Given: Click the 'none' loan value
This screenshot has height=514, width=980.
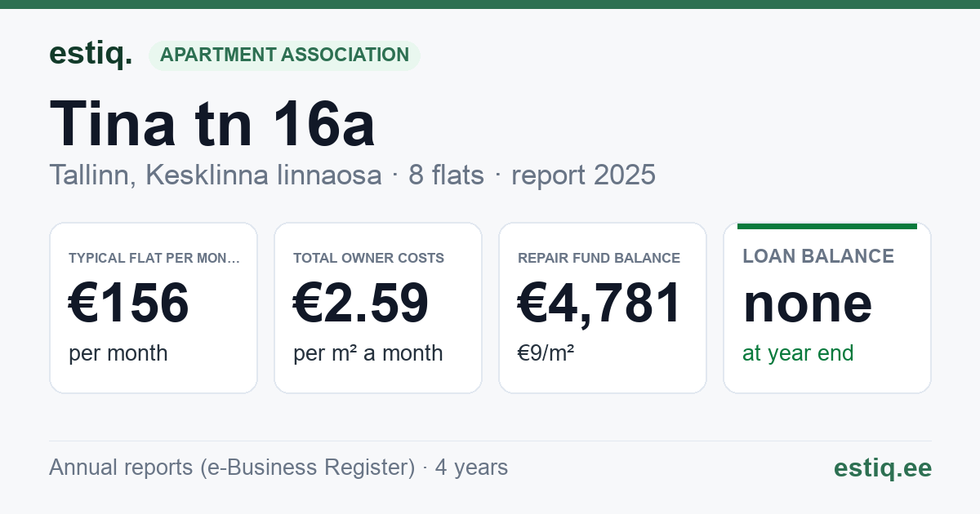Looking at the screenshot, I should 808,303.
